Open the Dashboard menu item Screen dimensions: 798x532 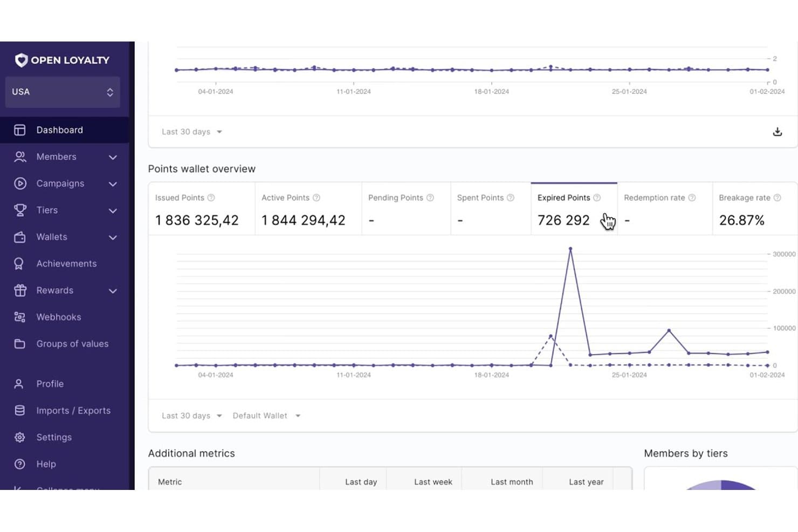(65, 130)
